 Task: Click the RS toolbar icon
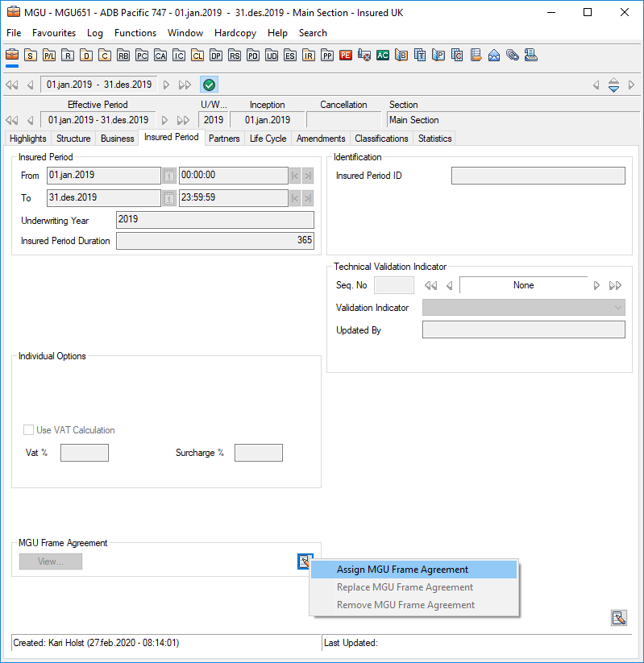(235, 56)
